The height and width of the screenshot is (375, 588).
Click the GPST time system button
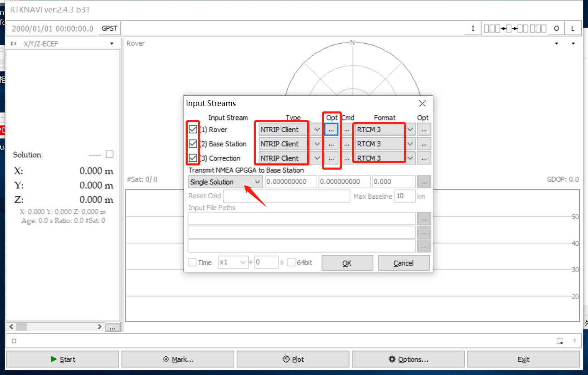pos(109,28)
